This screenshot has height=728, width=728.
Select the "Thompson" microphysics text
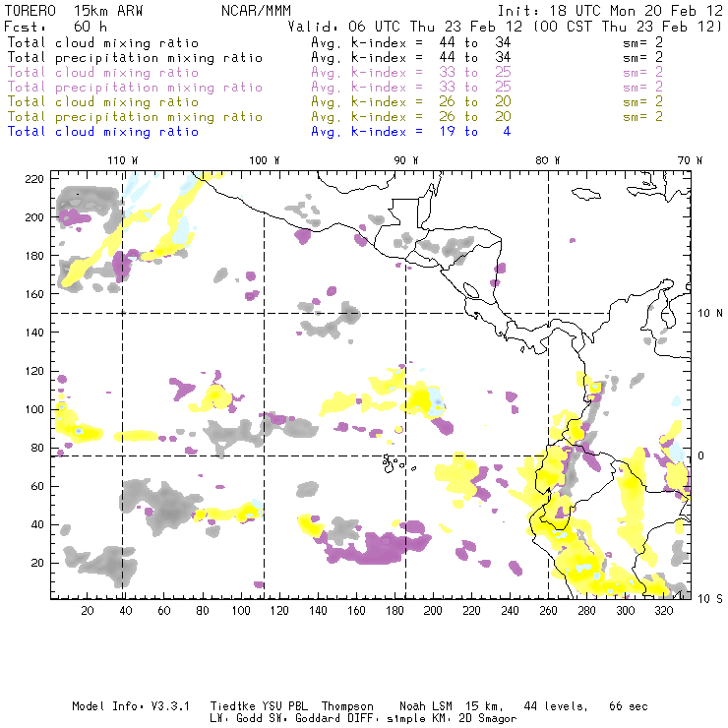(347, 706)
